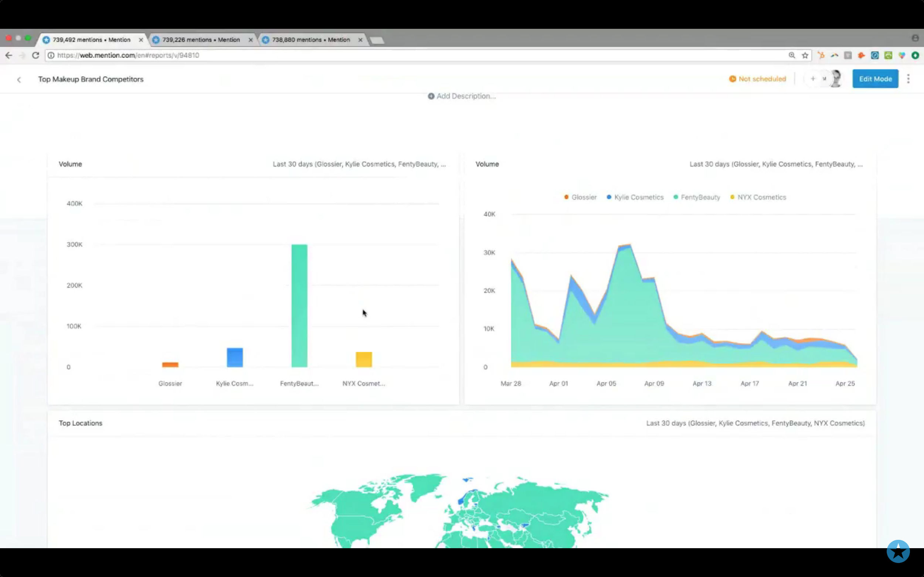Click the add collaborator plus icon
Image resolution: width=924 pixels, height=577 pixels.
(x=813, y=79)
